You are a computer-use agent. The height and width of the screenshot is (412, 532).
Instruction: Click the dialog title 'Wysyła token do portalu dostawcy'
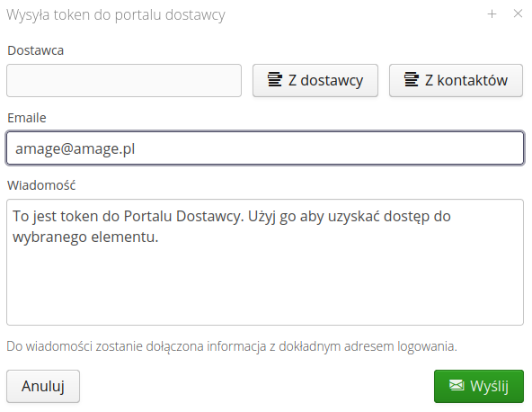(x=116, y=15)
